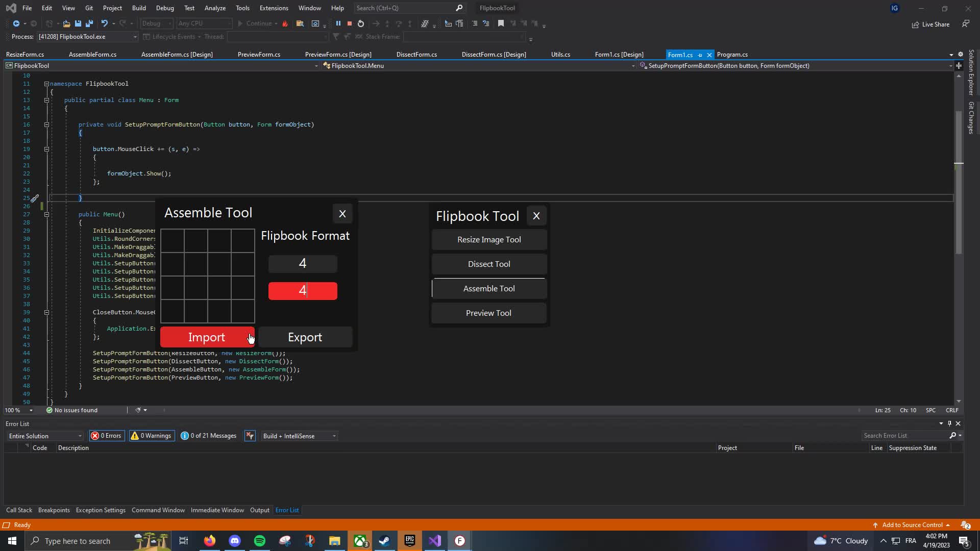Image resolution: width=980 pixels, height=551 pixels.
Task: Click the red Flipbook Format number field
Action: [x=303, y=291]
